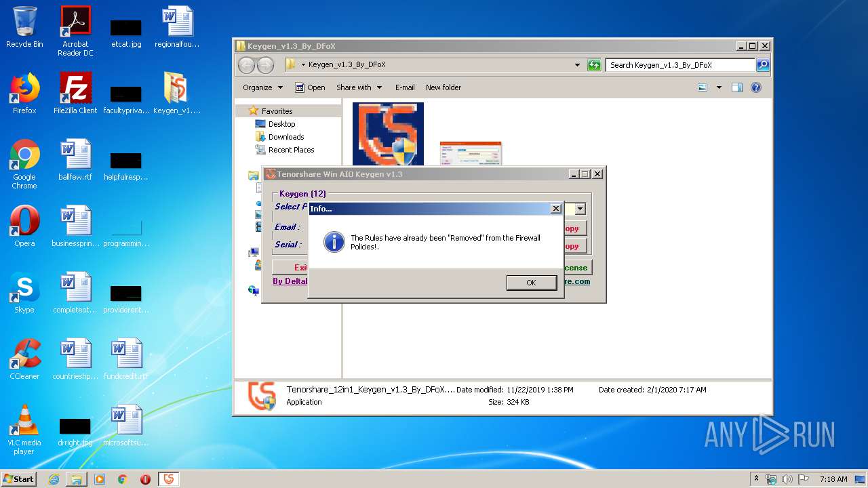Show hidden system tray icons

click(757, 479)
